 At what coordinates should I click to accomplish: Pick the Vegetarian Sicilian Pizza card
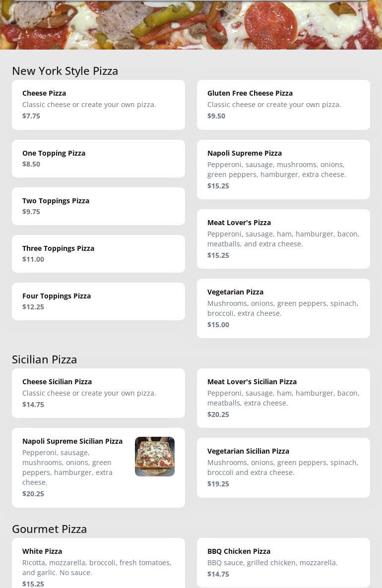(283, 468)
